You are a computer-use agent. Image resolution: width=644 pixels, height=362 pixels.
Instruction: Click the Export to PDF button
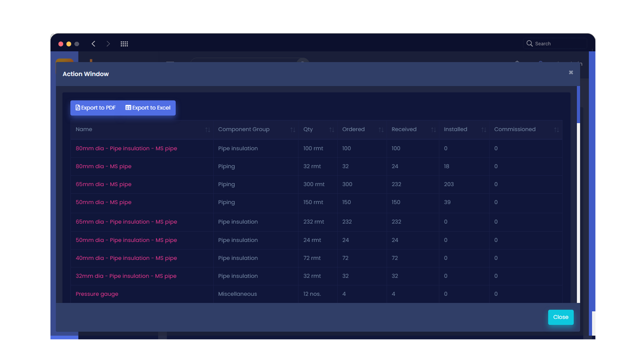pos(96,108)
